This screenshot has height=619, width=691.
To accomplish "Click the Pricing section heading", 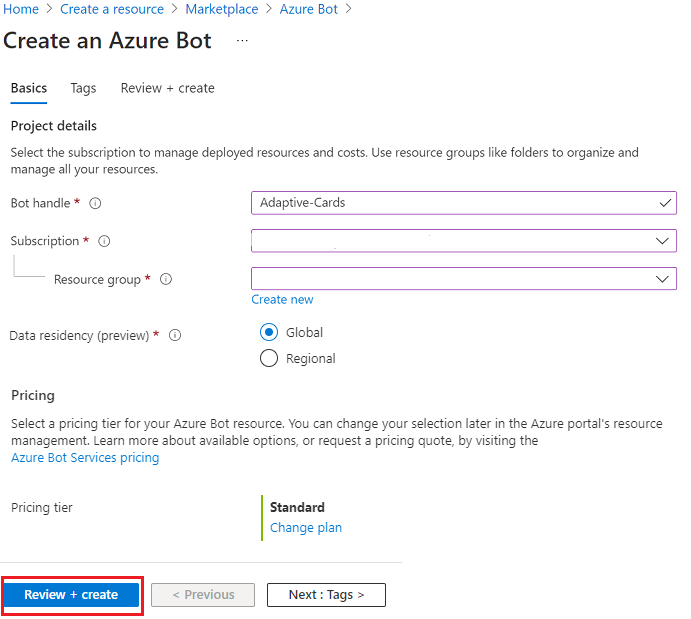I will [x=33, y=395].
